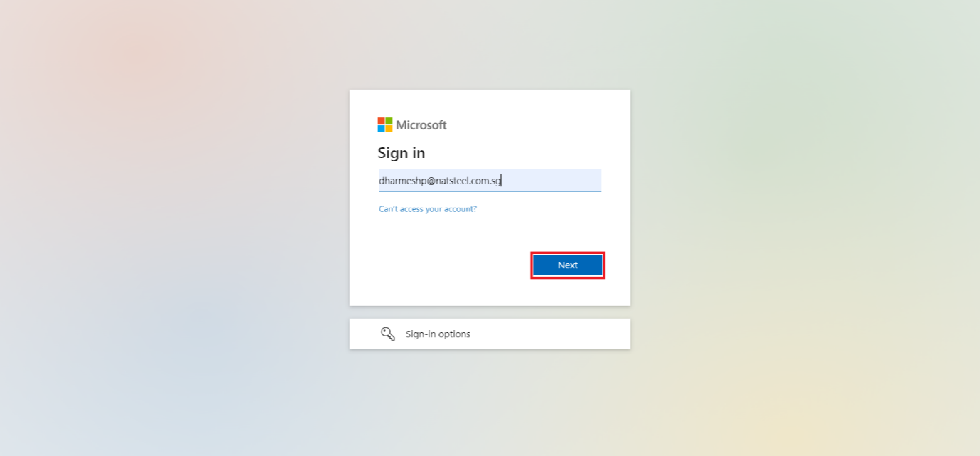Click the "dharmeshp" part of the email

point(402,181)
